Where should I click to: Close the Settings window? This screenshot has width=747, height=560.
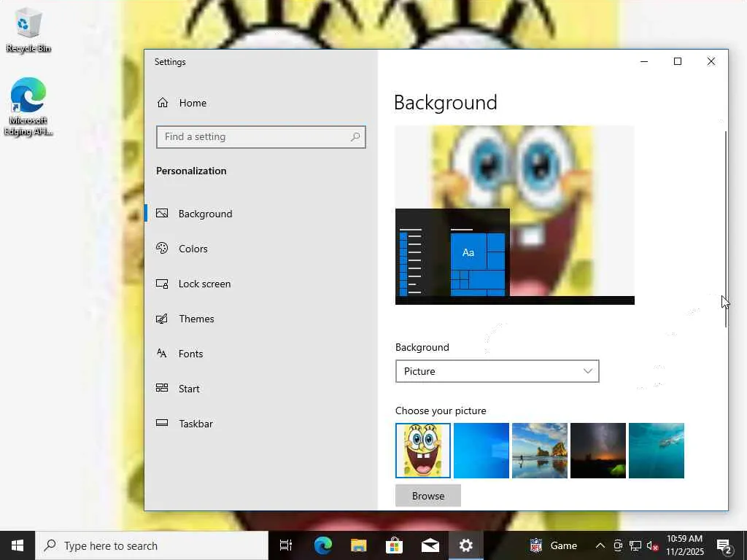[711, 61]
